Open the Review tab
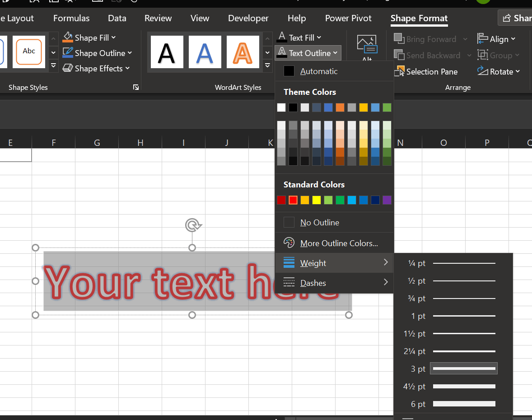The width and height of the screenshot is (532, 420). [158, 19]
